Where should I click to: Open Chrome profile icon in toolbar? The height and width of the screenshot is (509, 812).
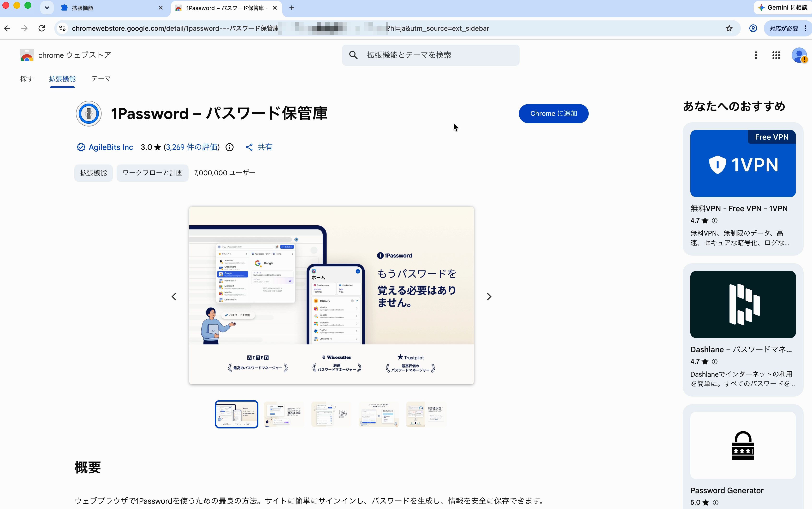point(753,28)
